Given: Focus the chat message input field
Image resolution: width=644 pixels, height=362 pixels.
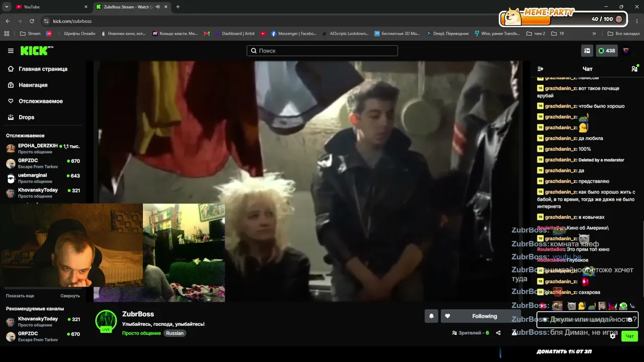Looking at the screenshot, I should 587,319.
